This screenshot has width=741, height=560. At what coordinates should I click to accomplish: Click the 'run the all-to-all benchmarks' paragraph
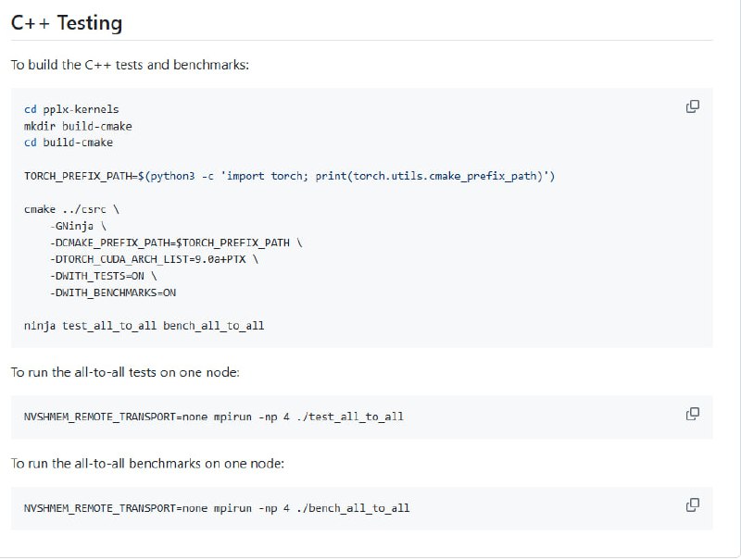click(x=147, y=463)
